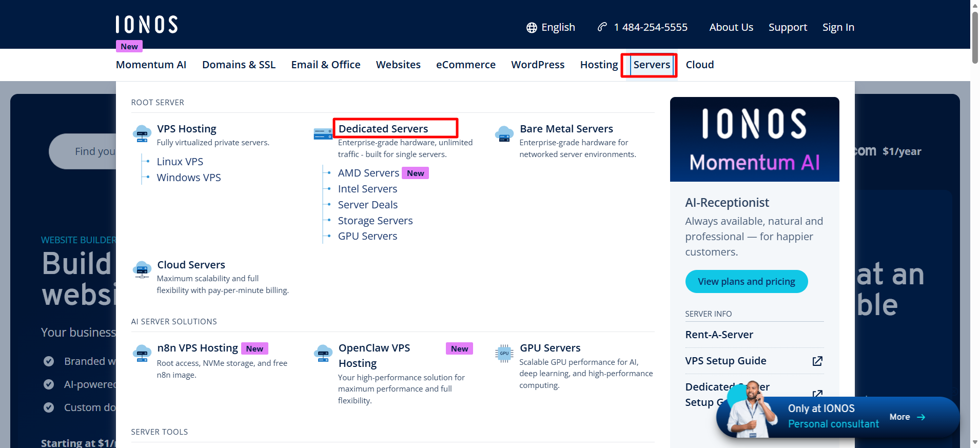Open the eCommerce menu
This screenshot has width=980, height=448.
coord(466,65)
